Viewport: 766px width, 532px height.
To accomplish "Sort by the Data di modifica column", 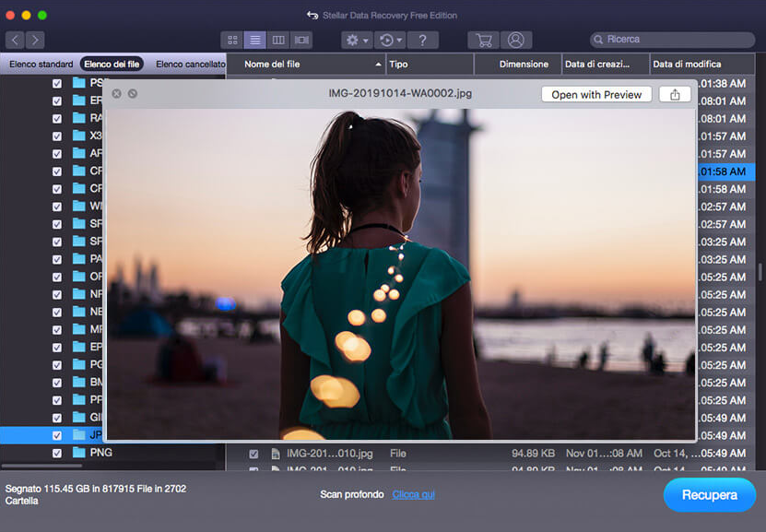I will click(x=702, y=64).
